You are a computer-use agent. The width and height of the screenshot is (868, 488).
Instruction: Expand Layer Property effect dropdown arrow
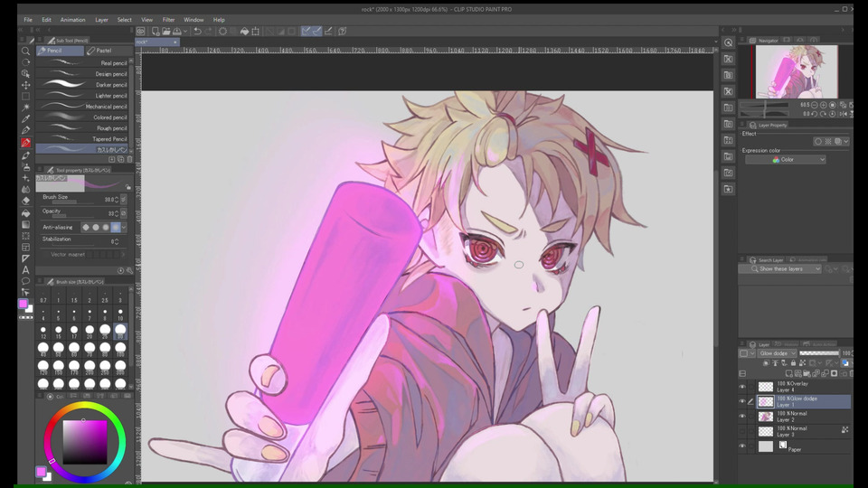(846, 142)
